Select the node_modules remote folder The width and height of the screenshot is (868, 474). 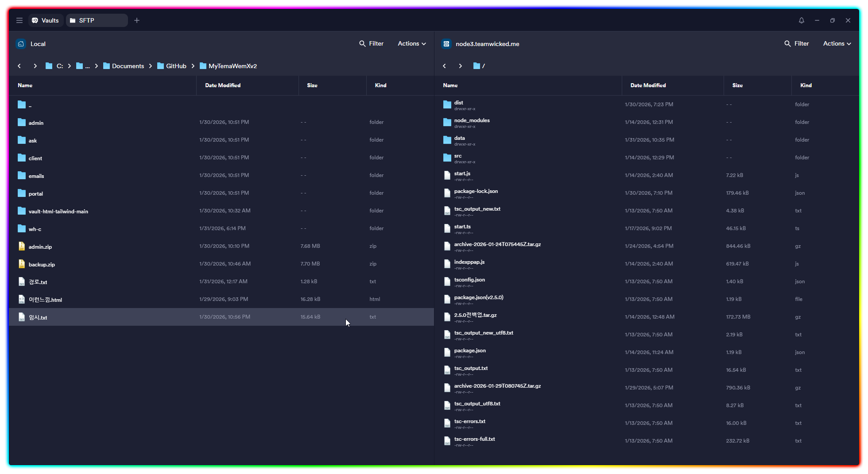(x=472, y=120)
